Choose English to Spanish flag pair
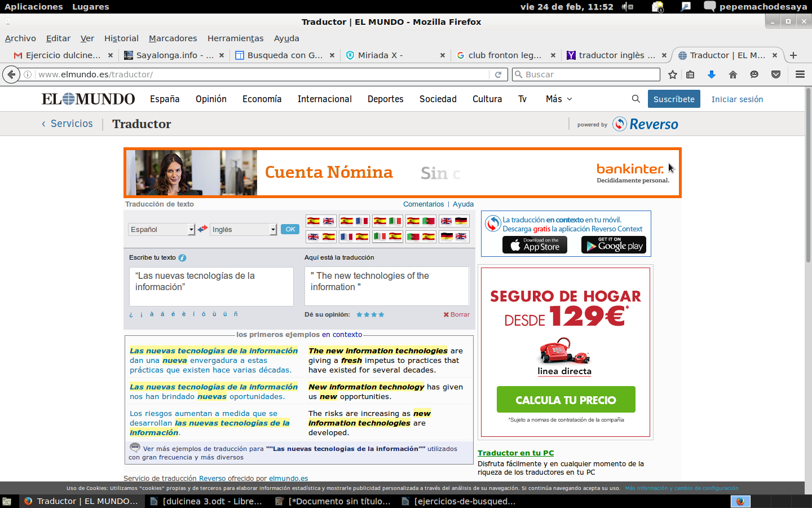 pyautogui.click(x=321, y=237)
